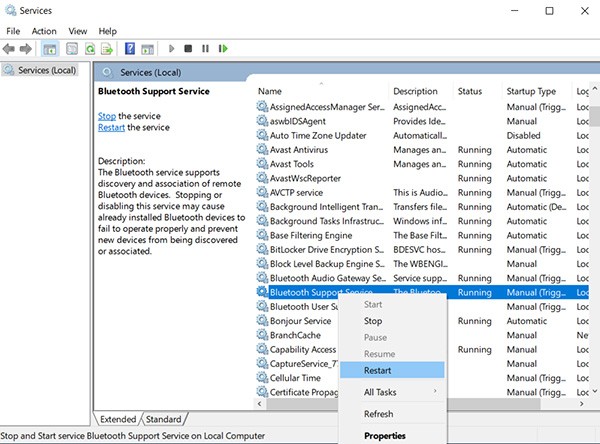The height and width of the screenshot is (444, 600).
Task: Click the gear icon beside Auto Time Zone Updater
Action: pos(262,135)
